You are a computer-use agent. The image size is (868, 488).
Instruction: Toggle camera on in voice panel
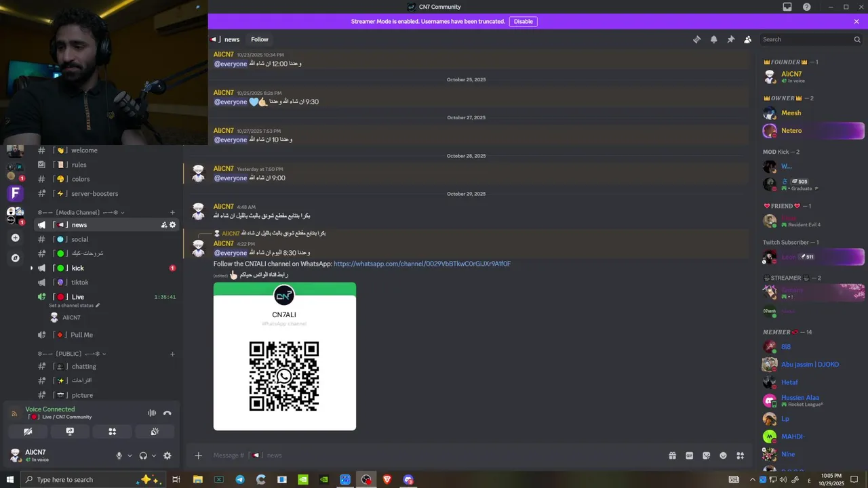pos(28,431)
